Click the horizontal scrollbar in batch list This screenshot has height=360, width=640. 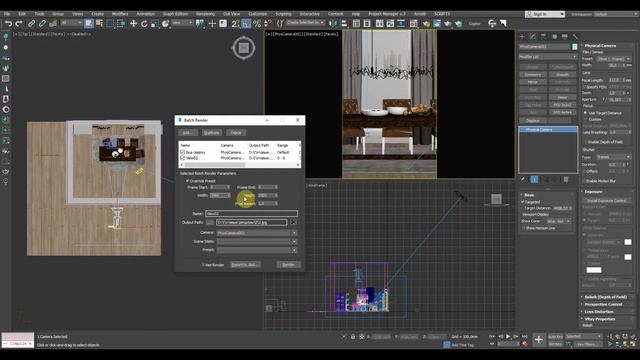[x=240, y=165]
